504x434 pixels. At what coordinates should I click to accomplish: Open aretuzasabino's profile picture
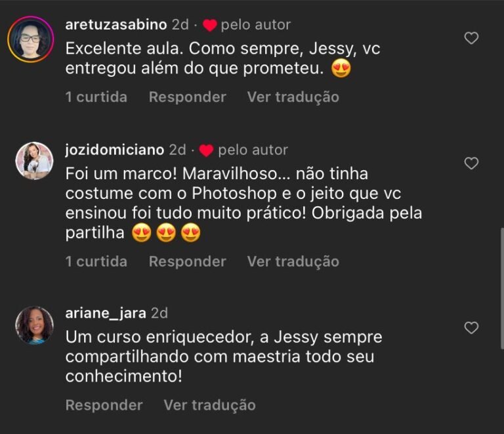tap(30, 39)
